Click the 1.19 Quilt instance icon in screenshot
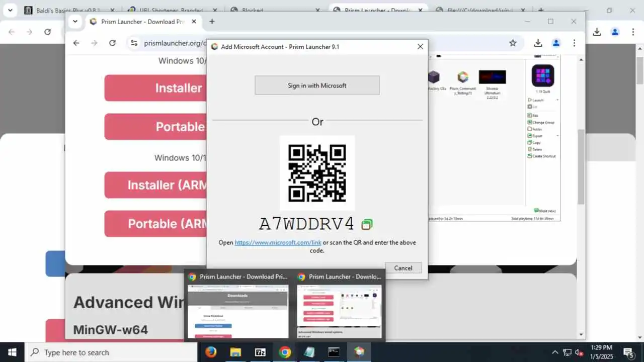 pyautogui.click(x=543, y=76)
